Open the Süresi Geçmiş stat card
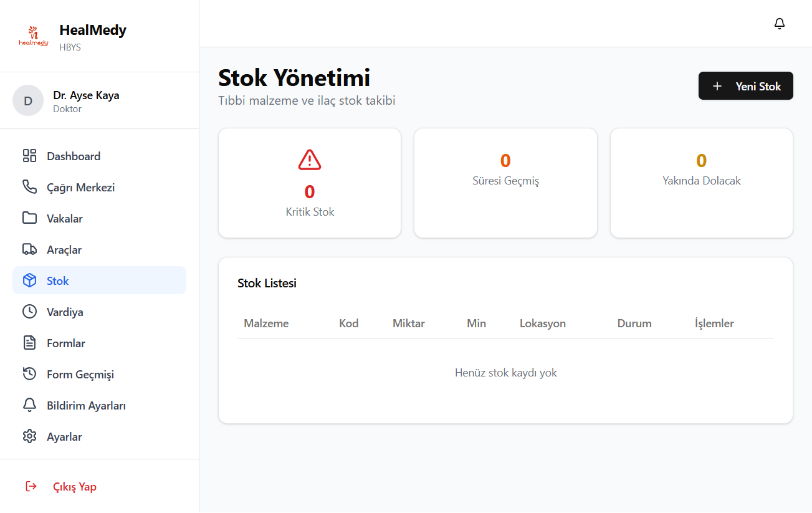 505,183
